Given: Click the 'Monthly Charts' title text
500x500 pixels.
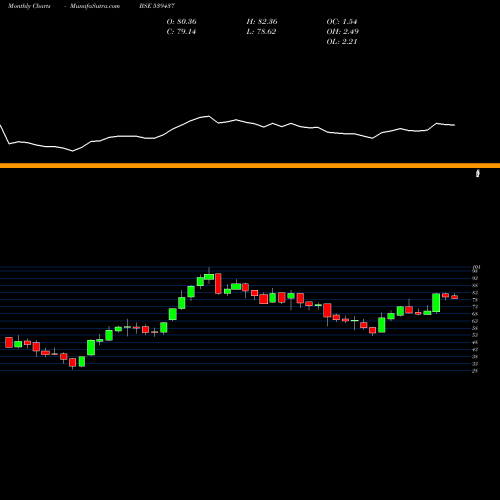Looking at the screenshot, I should point(29,6).
